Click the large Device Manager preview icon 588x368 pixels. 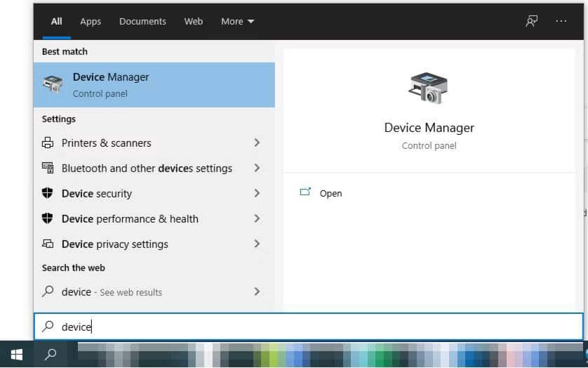coord(428,88)
